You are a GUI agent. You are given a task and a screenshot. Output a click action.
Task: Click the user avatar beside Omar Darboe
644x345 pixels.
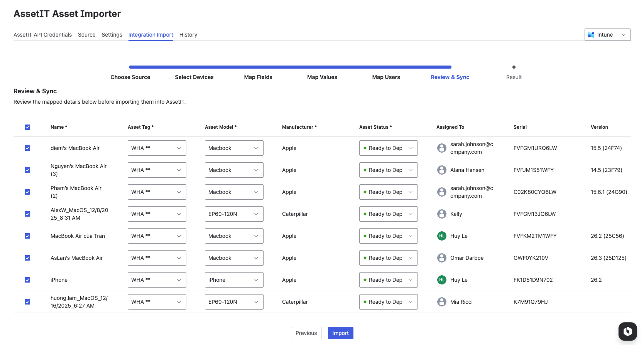click(x=441, y=258)
